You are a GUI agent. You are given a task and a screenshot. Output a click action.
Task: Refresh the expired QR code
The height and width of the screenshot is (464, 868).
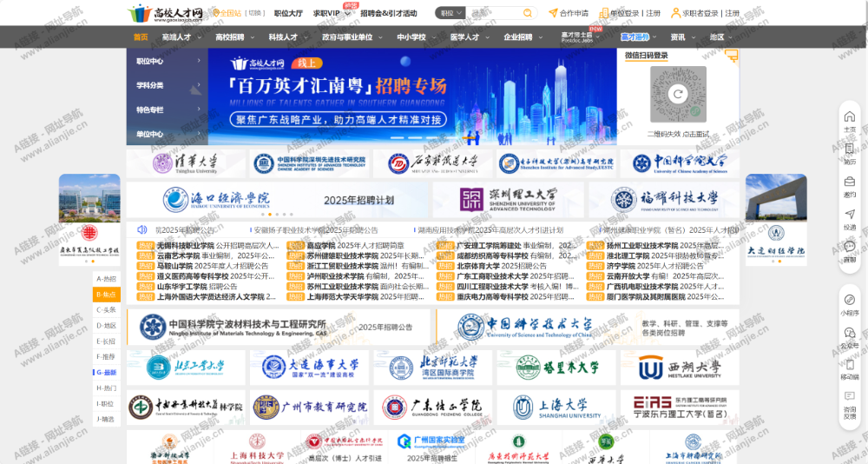coord(678,94)
